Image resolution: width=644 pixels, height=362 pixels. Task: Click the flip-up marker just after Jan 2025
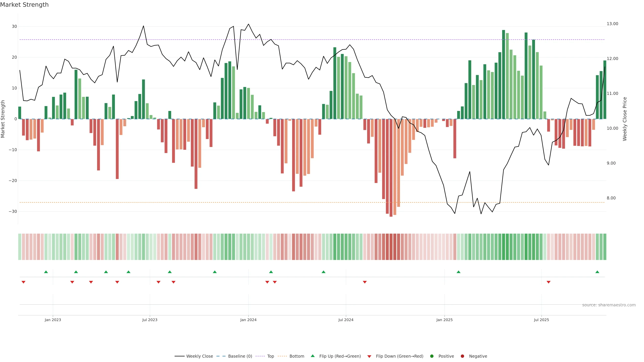[x=459, y=272]
